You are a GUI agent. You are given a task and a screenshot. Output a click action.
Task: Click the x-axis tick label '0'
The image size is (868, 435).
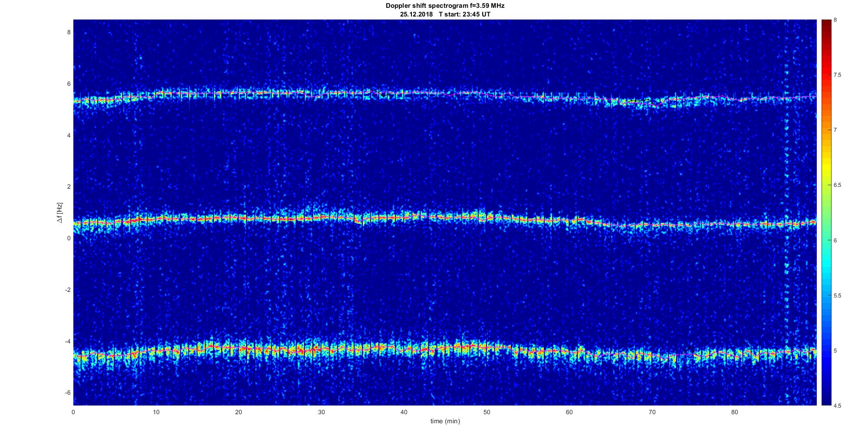coord(73,412)
